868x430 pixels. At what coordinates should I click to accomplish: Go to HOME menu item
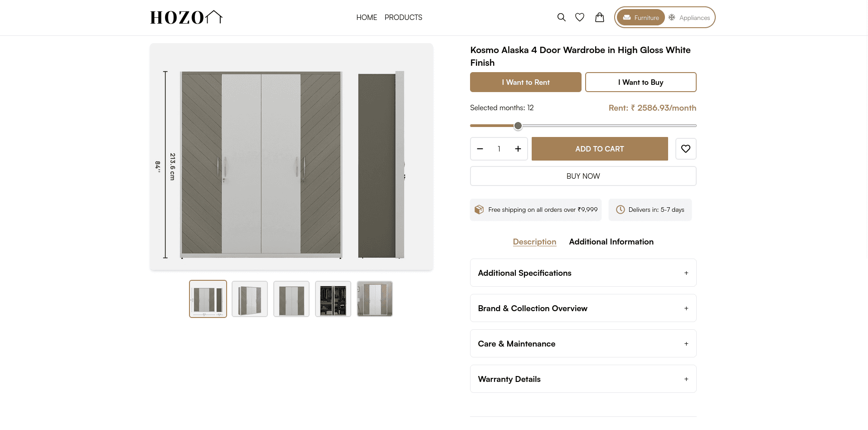[367, 17]
